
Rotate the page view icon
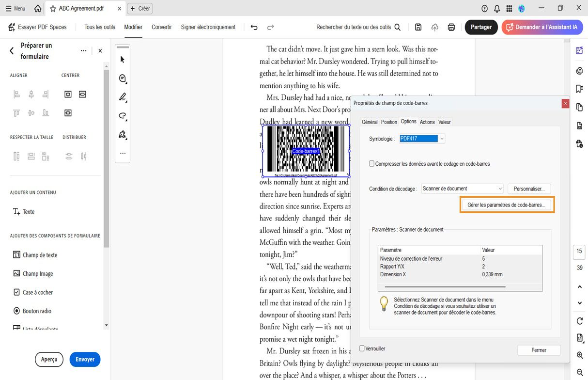(580, 321)
